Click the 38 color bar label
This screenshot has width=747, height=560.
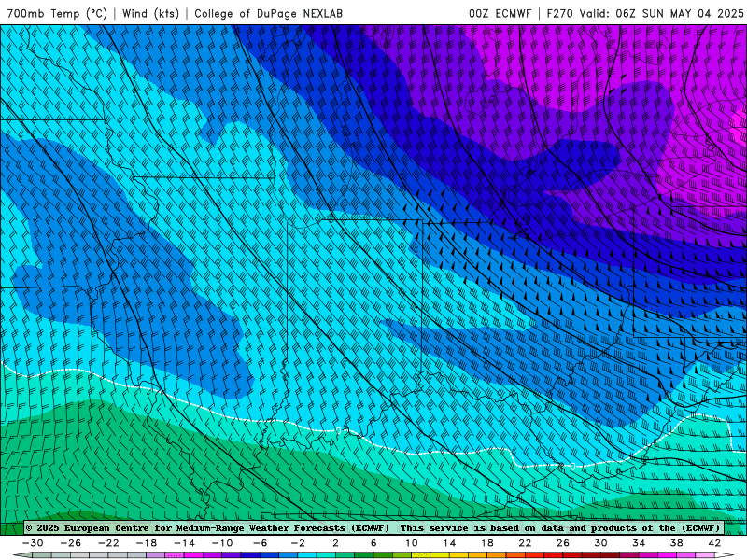click(676, 543)
